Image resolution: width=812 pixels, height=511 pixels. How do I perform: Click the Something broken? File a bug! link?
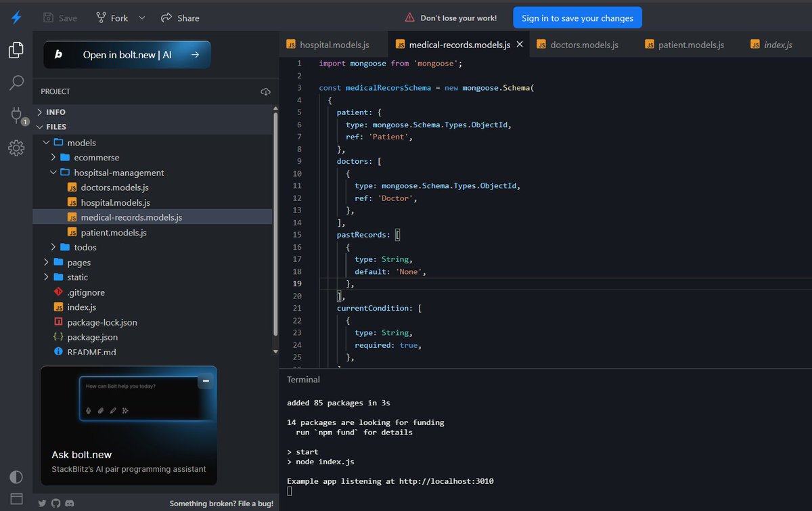(x=221, y=503)
